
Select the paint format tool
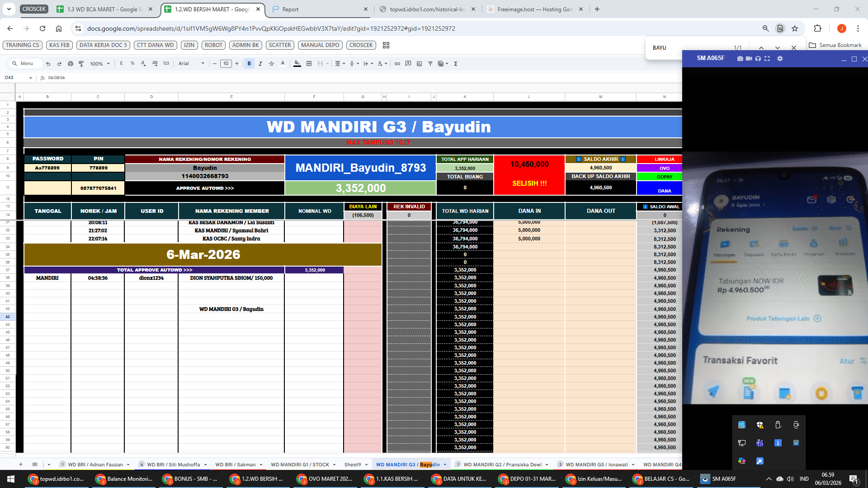pos(81,64)
